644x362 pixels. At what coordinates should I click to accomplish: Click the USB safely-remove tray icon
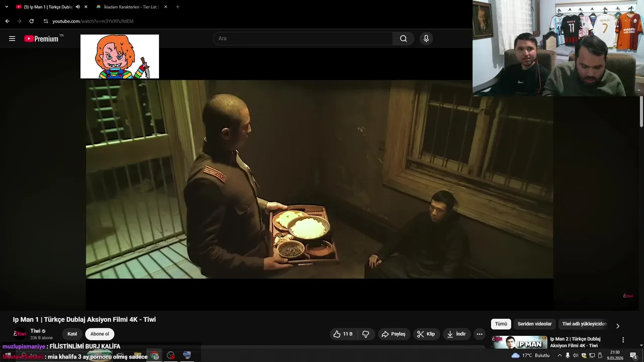coord(600,355)
